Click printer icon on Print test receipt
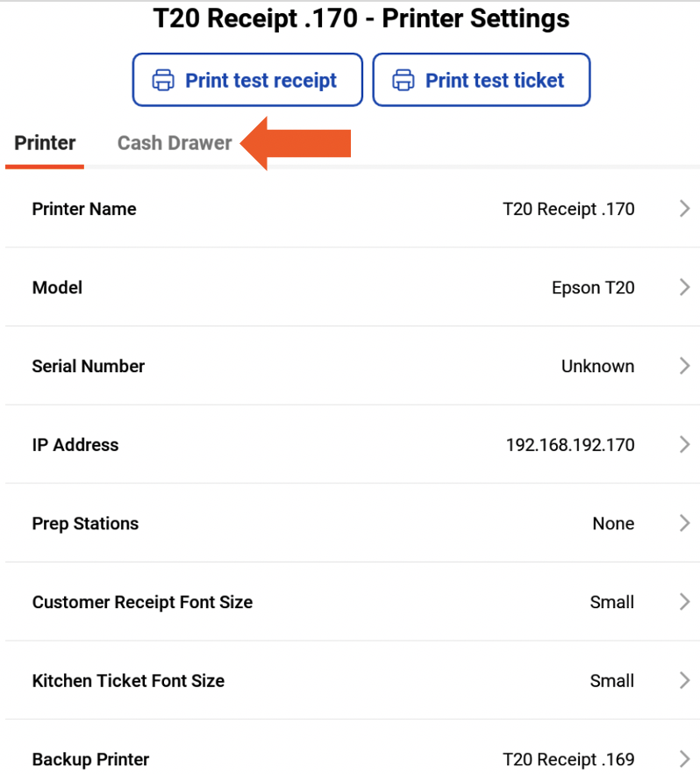This screenshot has width=700, height=774. (x=163, y=81)
